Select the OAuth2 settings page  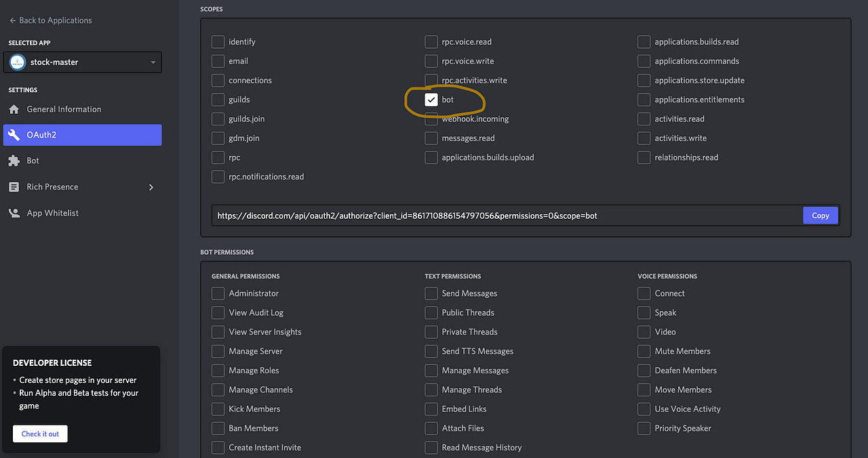(x=83, y=135)
